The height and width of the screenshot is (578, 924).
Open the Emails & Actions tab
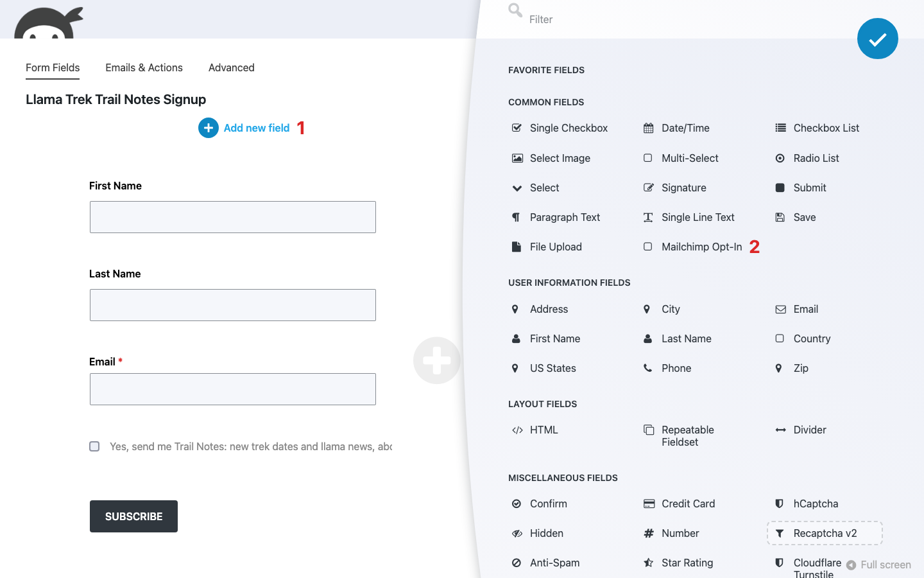pyautogui.click(x=144, y=67)
